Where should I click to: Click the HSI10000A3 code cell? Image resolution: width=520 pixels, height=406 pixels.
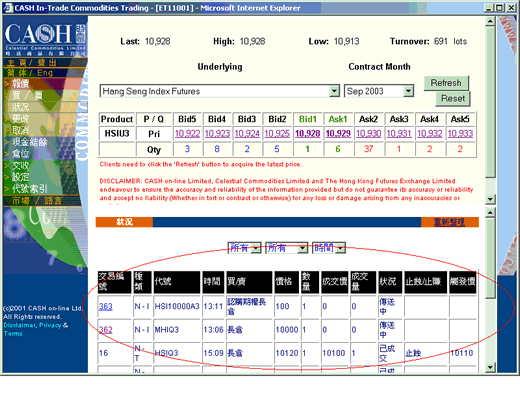coord(177,306)
